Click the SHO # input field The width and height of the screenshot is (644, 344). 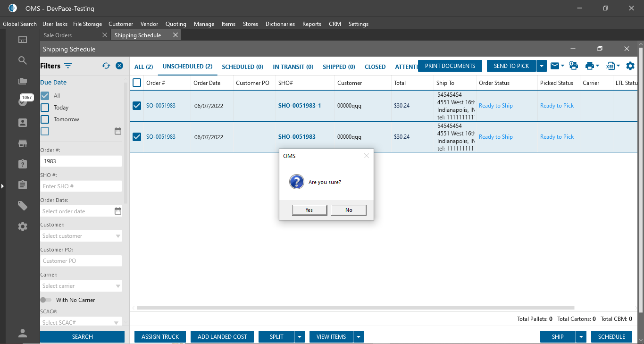pyautogui.click(x=81, y=186)
